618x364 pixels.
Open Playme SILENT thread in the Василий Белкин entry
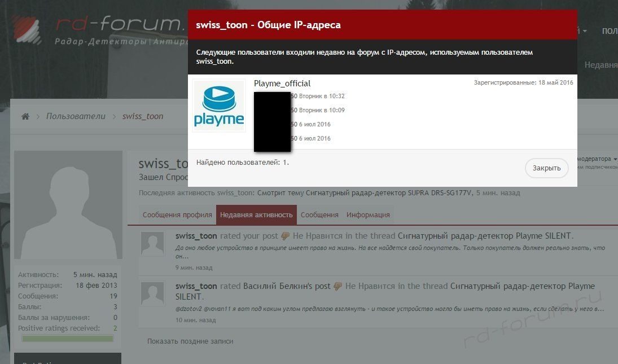385,291
